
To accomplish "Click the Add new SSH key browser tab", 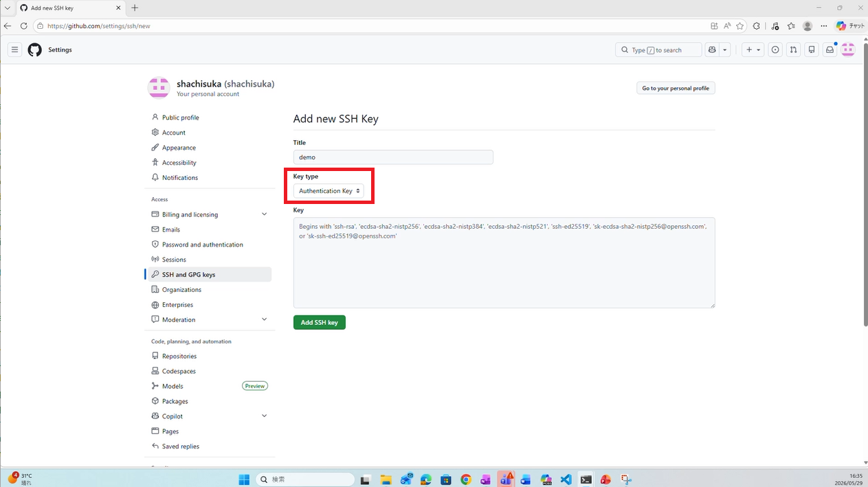I will (70, 8).
